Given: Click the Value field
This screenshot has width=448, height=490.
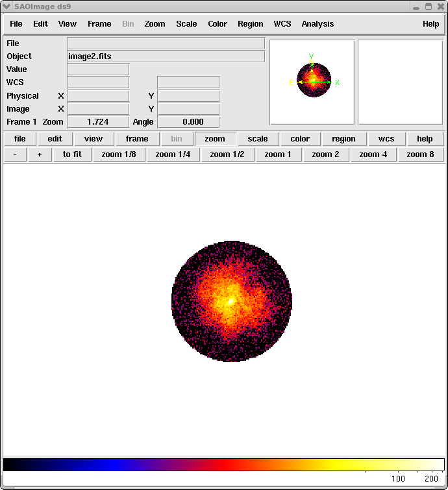Looking at the screenshot, I should pyautogui.click(x=98, y=69).
